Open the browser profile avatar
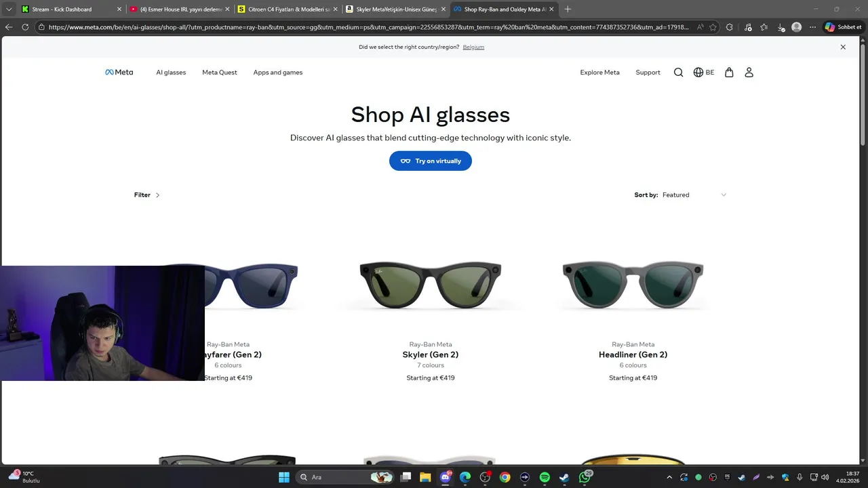Image resolution: width=868 pixels, height=488 pixels. pyautogui.click(x=797, y=27)
